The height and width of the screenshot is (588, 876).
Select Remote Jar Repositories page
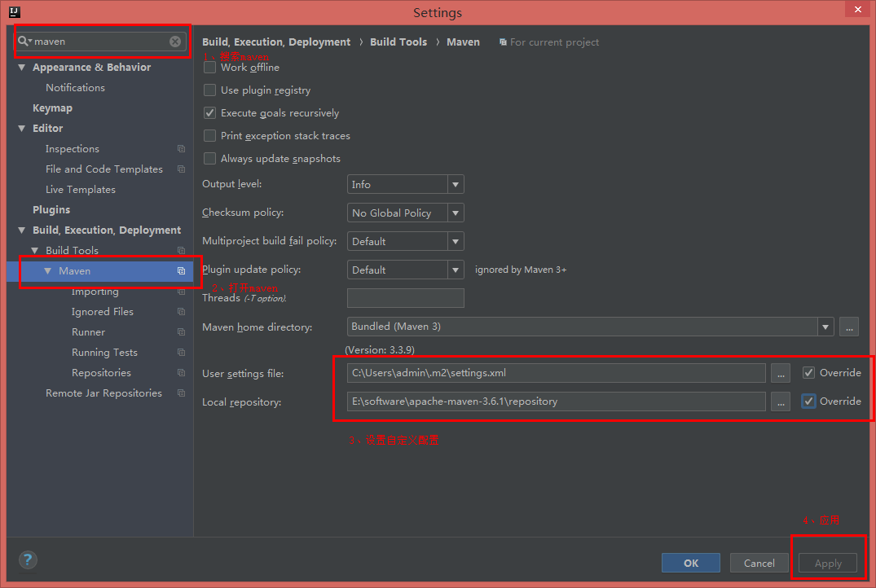(x=104, y=393)
